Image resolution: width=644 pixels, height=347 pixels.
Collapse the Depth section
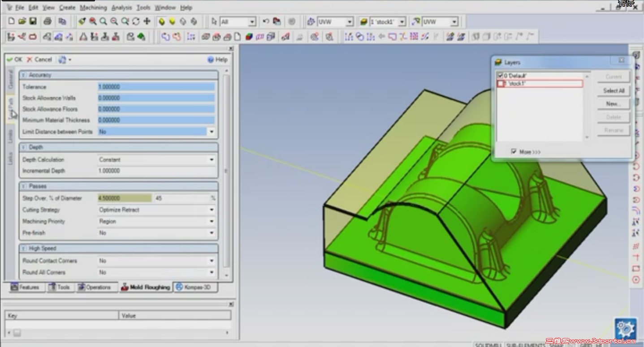(x=24, y=147)
